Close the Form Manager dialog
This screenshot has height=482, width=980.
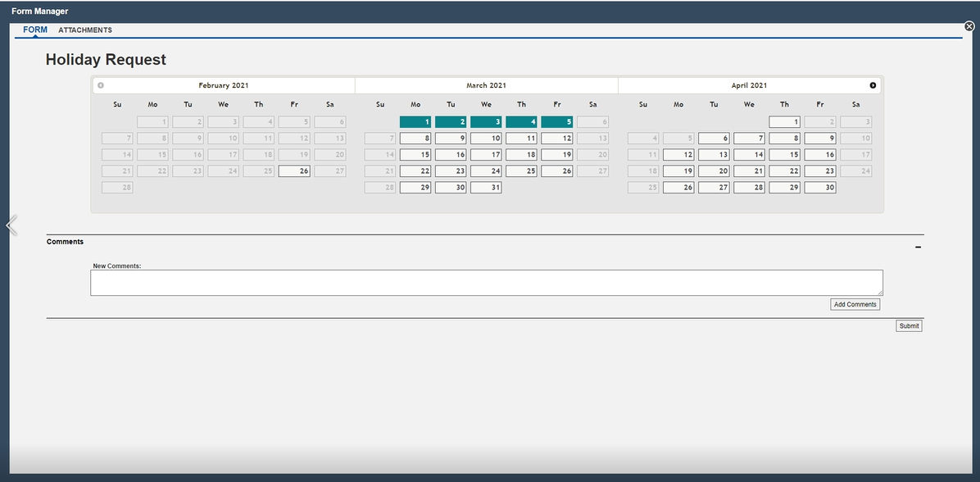point(969,26)
